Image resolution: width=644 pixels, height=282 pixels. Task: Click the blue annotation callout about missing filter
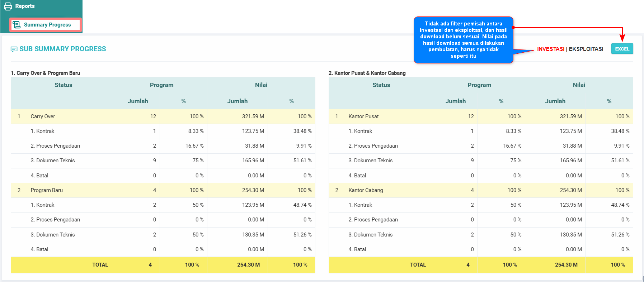click(x=463, y=40)
